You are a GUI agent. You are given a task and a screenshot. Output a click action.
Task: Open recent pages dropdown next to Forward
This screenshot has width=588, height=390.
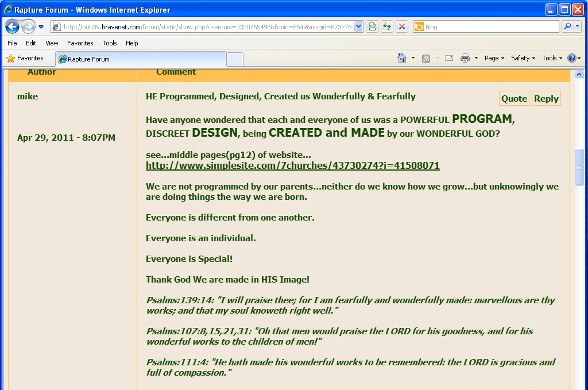[41, 27]
